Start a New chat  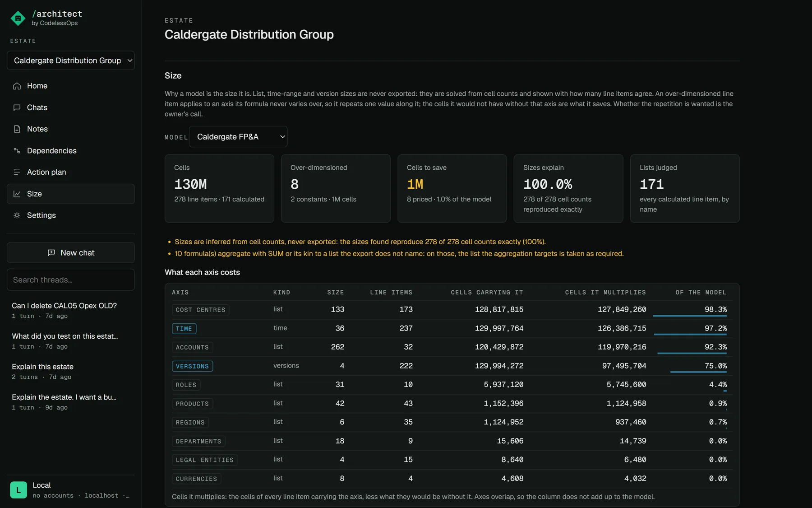(x=71, y=253)
